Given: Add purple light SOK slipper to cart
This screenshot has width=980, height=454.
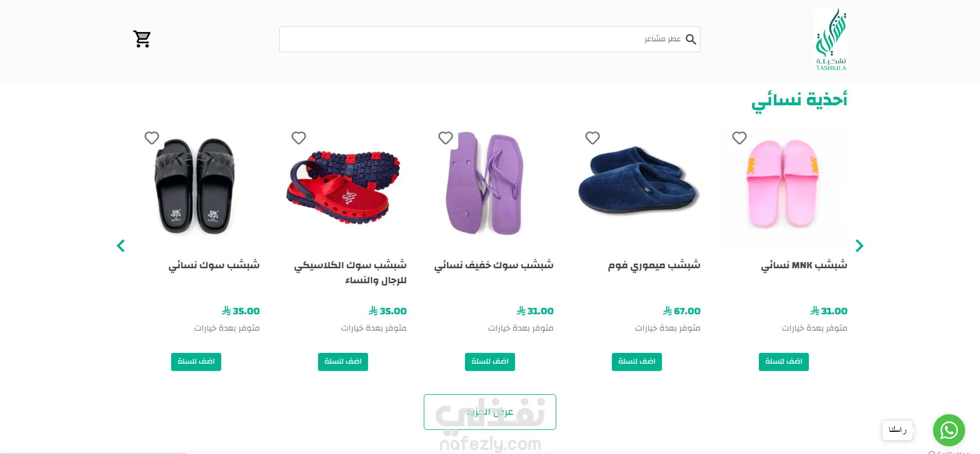Looking at the screenshot, I should pyautogui.click(x=490, y=362).
